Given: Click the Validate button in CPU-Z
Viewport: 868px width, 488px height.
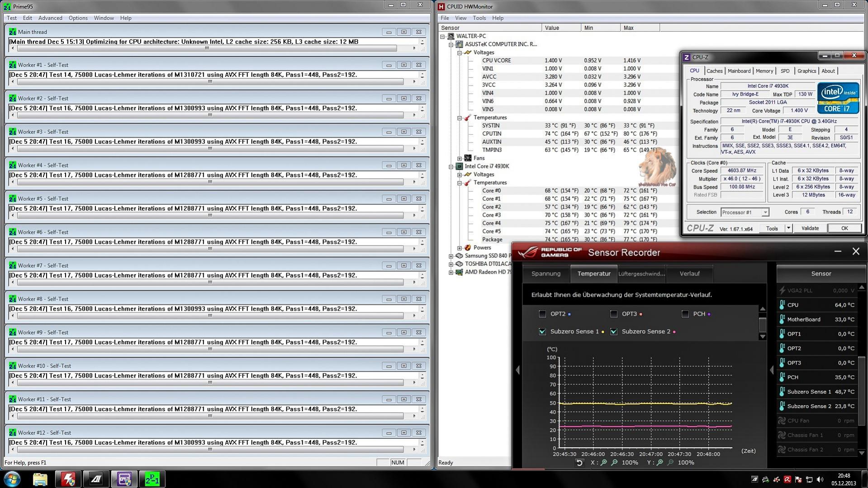Looking at the screenshot, I should pos(810,228).
